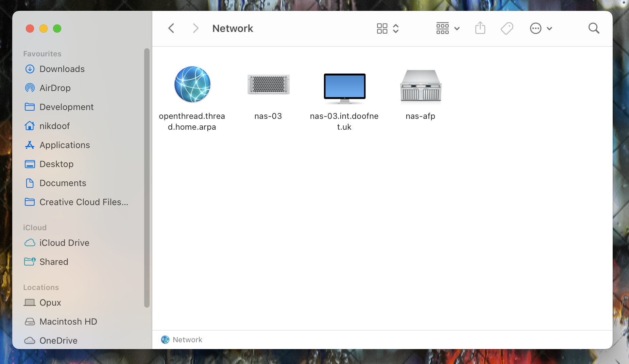Open the openthread.thread.home.arpa network globe icon
Viewport: 629px width, 364px height.
click(192, 84)
